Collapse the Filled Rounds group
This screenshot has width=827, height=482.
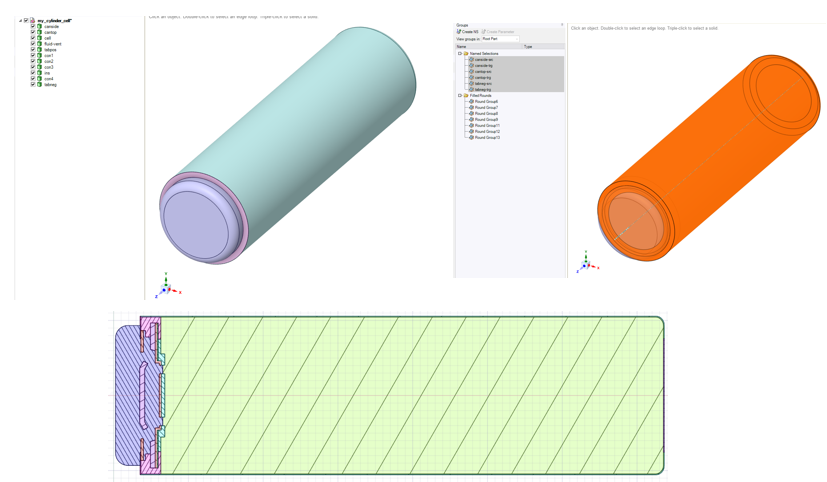460,95
